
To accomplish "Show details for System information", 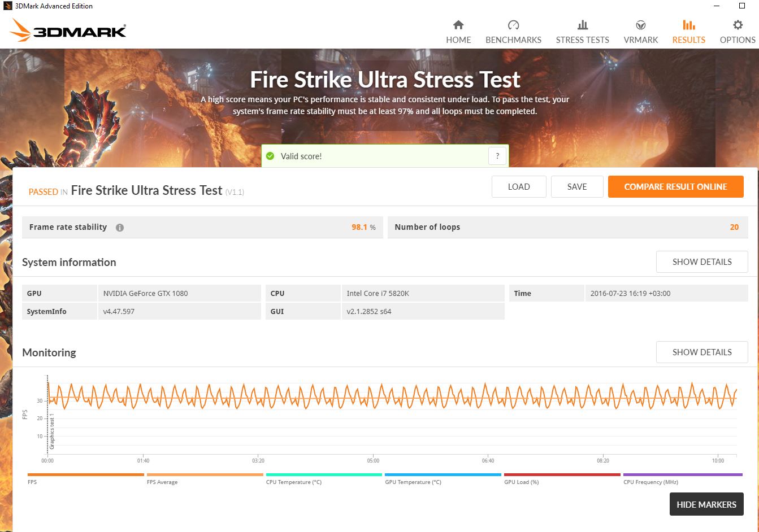I will 702,262.
